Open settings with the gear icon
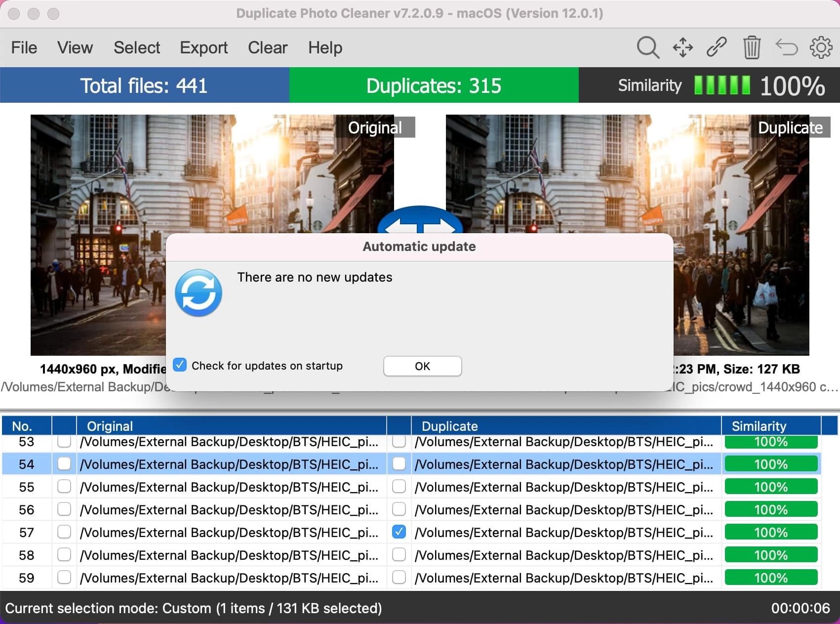This screenshot has height=624, width=840. coord(821,47)
